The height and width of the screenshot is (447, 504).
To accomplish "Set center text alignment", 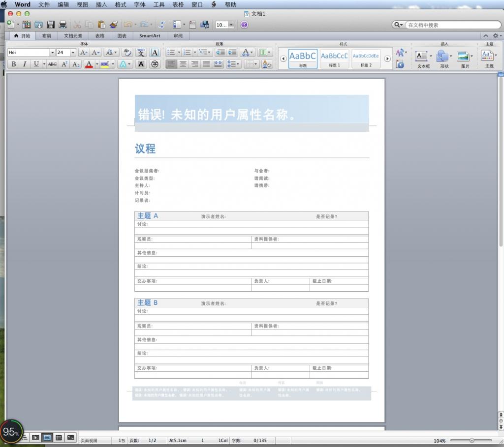I will [183, 64].
